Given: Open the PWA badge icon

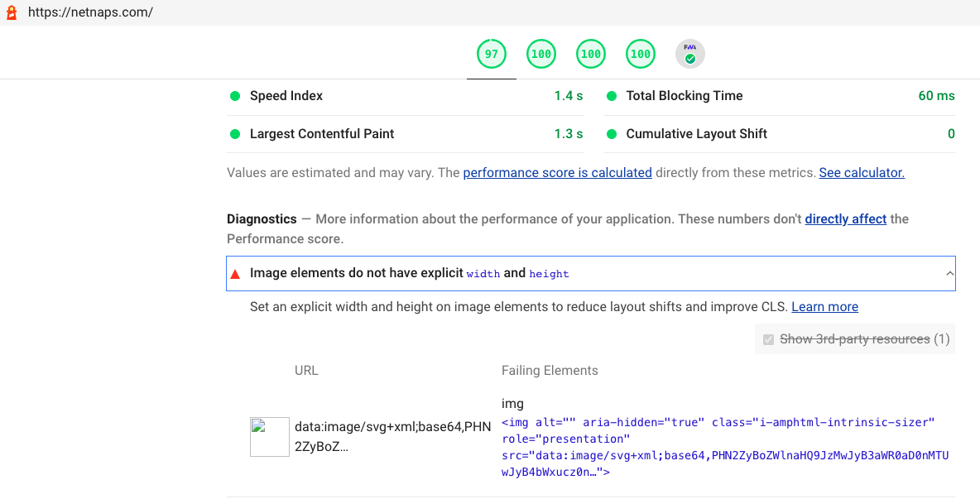Looking at the screenshot, I should coord(689,53).
